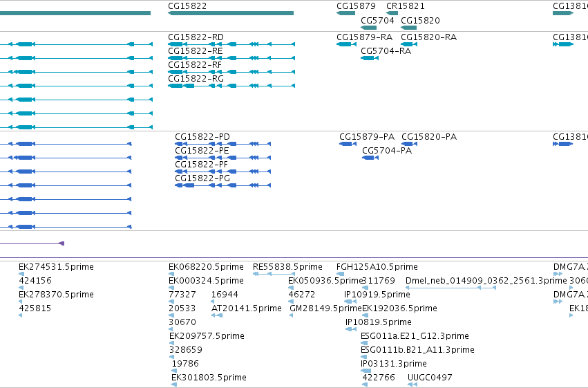Select EST label Dmel_neb_014909_0362_2561.3prime
Viewport: 588px width, 388px height.
(x=486, y=281)
